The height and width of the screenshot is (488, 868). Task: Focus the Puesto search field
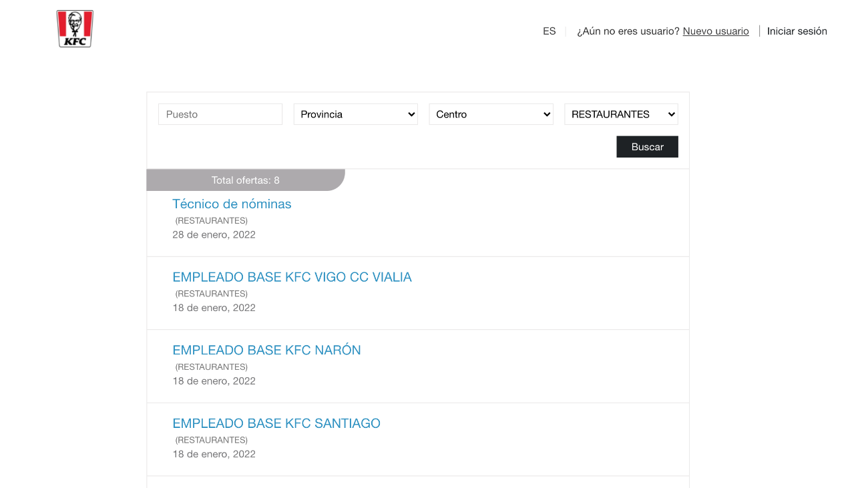220,114
